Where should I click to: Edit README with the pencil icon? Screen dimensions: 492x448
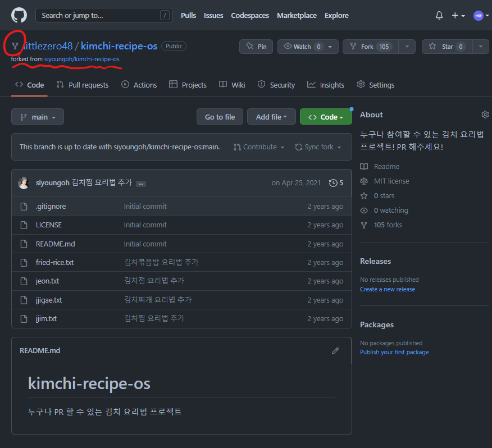[335, 351]
